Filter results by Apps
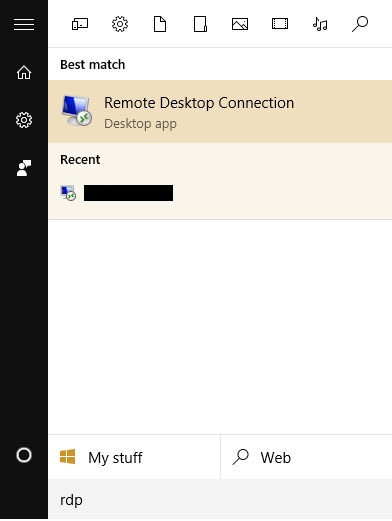Screen dimensions: 392x521 80,24
